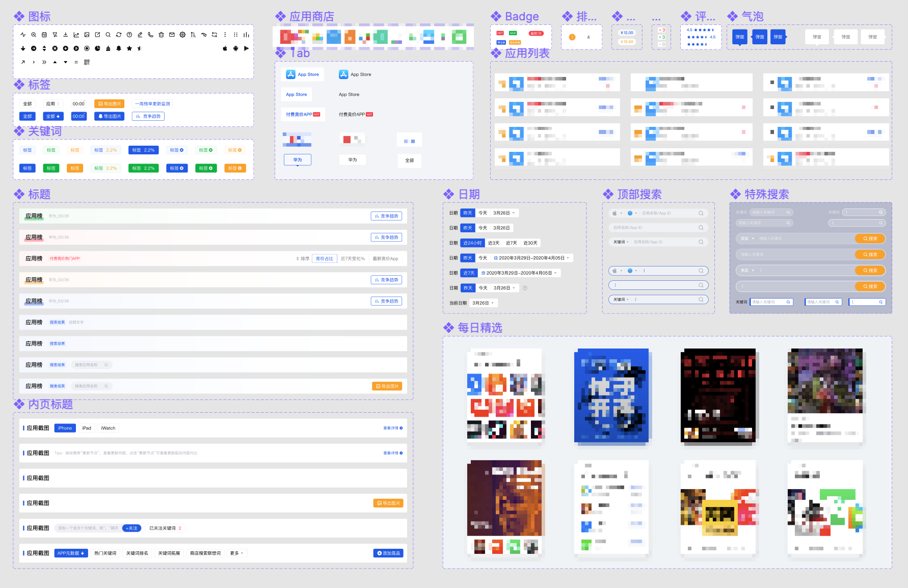Select the white 全部 tag

28,103
